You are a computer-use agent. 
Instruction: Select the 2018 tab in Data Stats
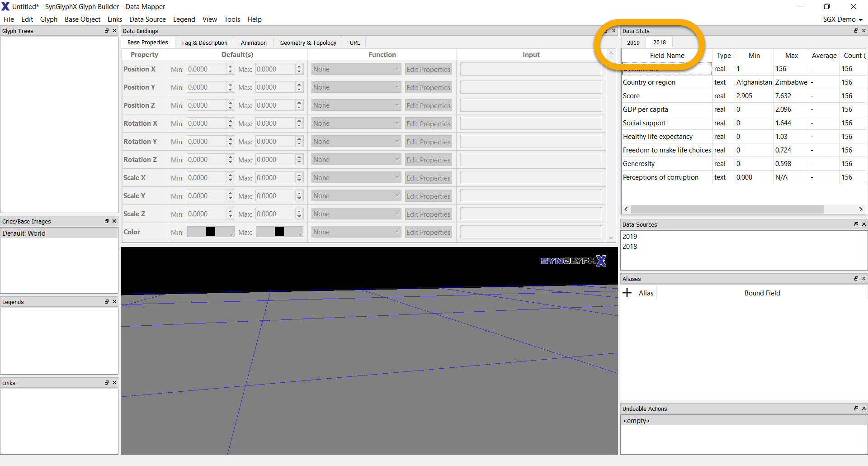[x=660, y=42]
